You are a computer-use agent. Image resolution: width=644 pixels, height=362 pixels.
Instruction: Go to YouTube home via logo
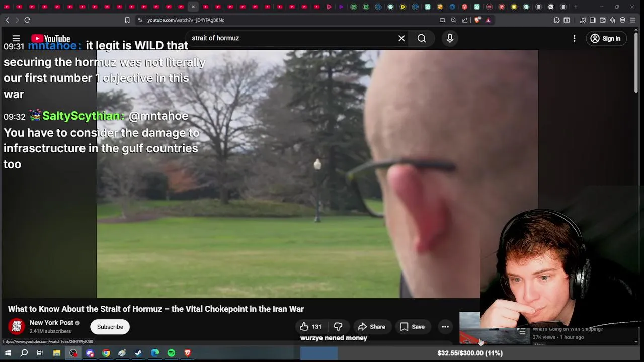point(51,39)
